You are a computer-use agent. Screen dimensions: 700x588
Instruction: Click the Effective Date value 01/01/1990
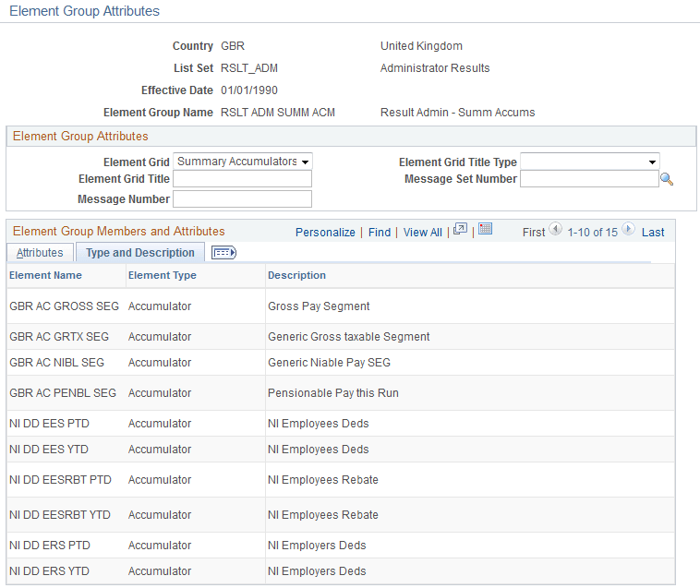[x=249, y=90]
